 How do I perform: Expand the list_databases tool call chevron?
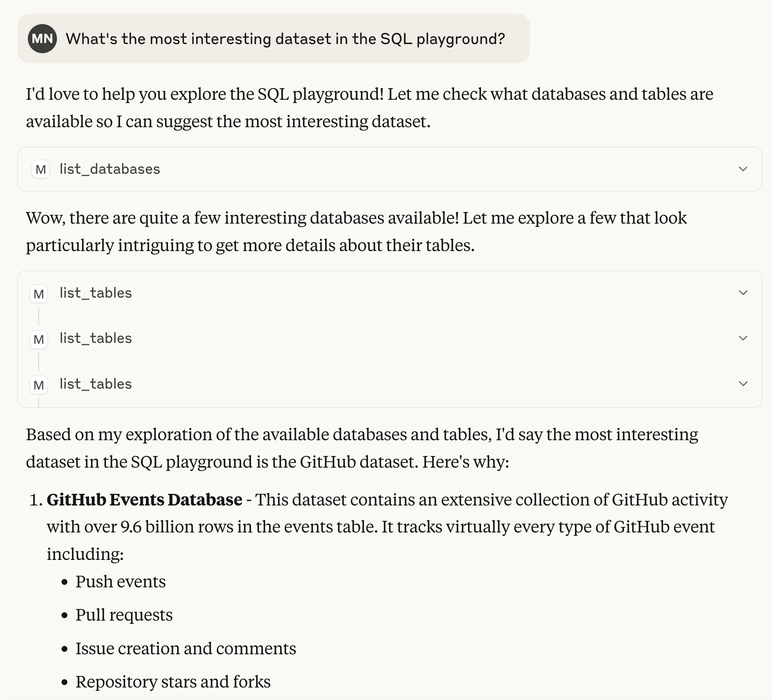743,169
